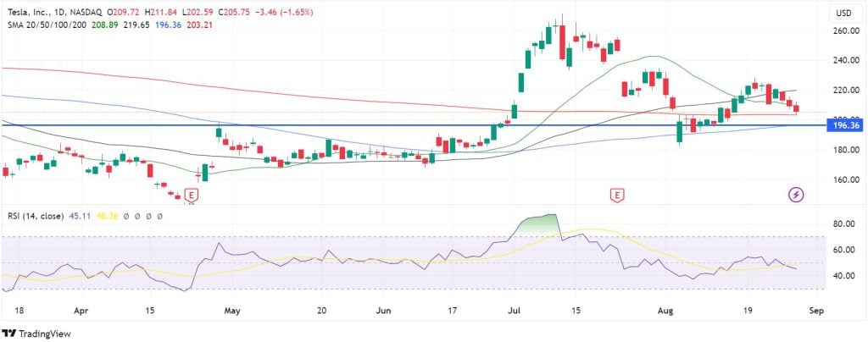
Task: Click the open price O209.72 value
Action: [x=125, y=12]
